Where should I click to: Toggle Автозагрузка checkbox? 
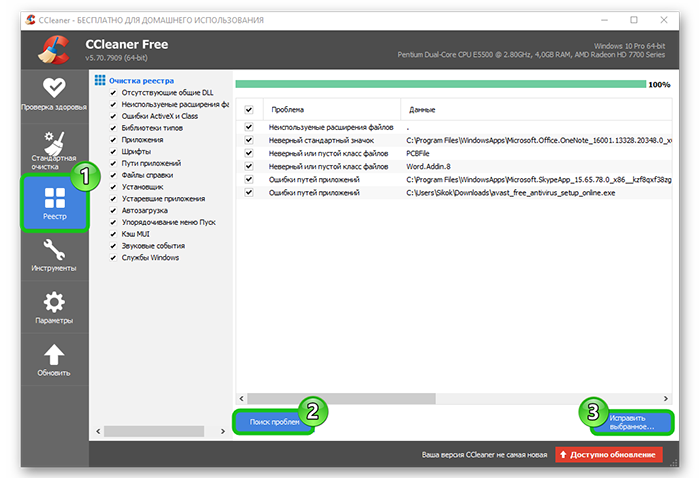113,211
